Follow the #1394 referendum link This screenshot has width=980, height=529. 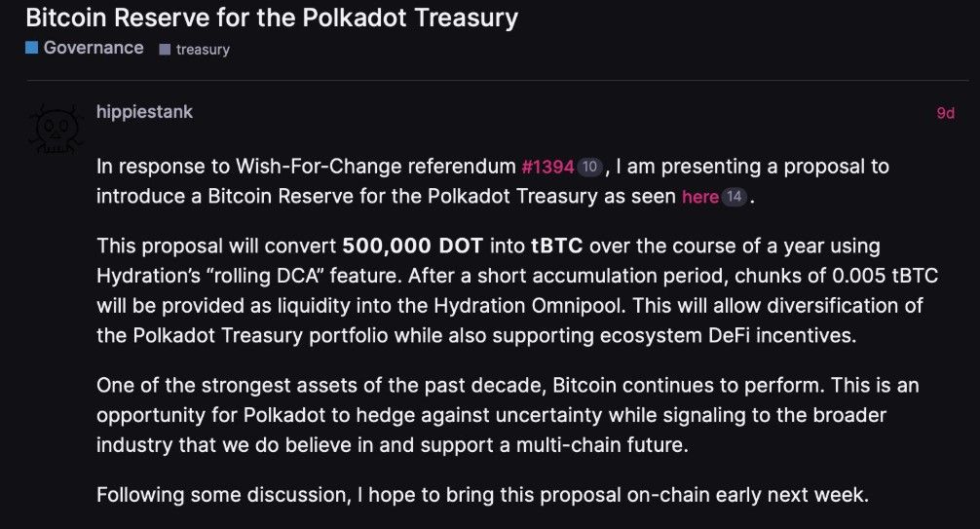pyautogui.click(x=548, y=167)
